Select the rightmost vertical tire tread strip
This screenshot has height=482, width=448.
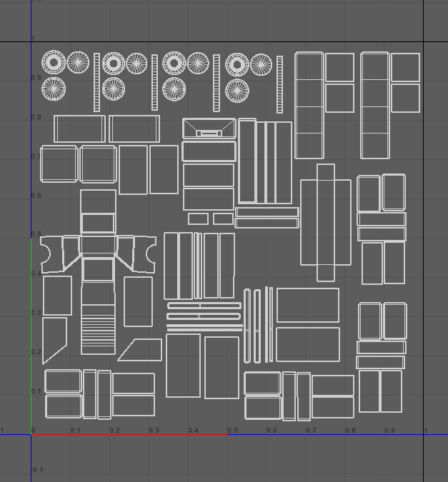(x=279, y=84)
